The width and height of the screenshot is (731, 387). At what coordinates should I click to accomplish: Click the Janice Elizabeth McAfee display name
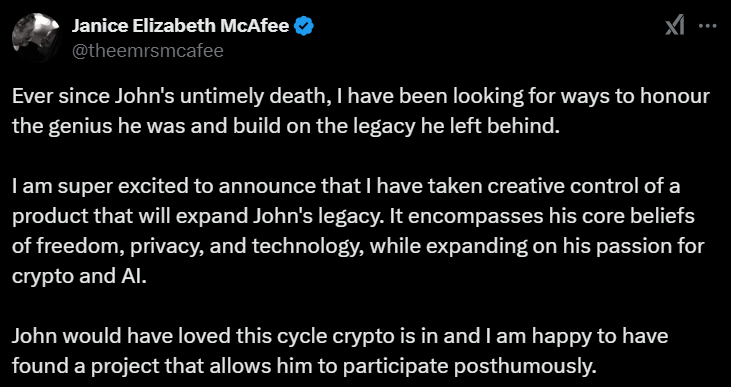click(x=181, y=27)
